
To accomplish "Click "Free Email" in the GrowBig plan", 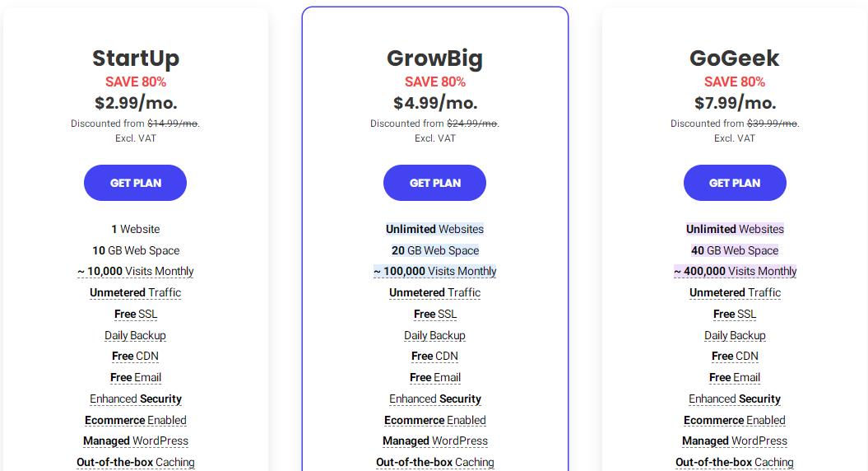I will [x=435, y=378].
